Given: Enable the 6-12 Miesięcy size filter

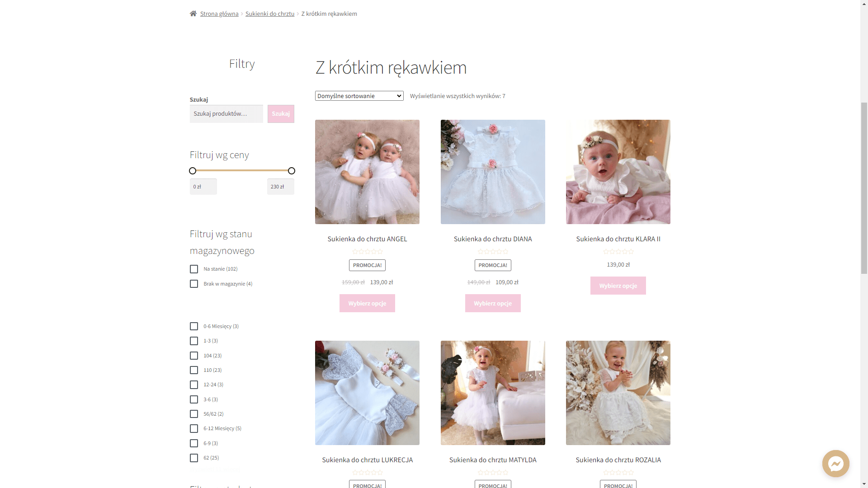Looking at the screenshot, I should [194, 428].
